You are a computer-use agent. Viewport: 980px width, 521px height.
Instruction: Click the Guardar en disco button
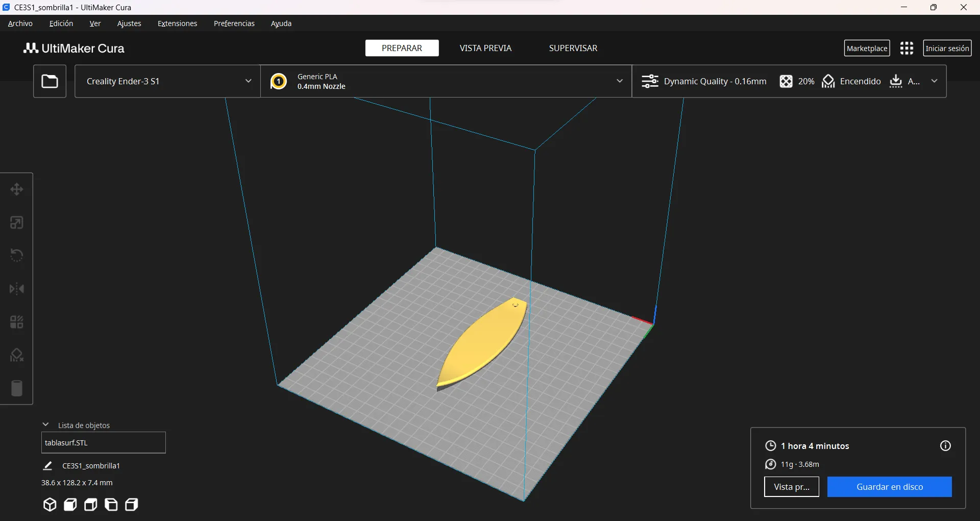889,487
